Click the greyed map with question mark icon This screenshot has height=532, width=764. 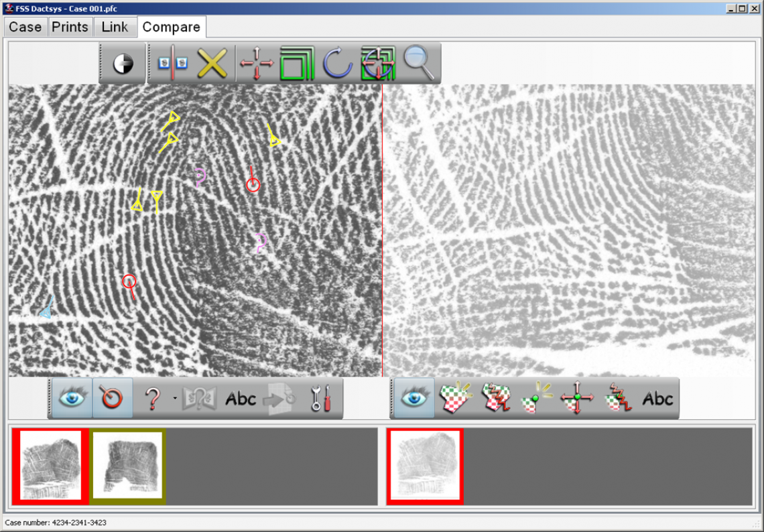(200, 399)
